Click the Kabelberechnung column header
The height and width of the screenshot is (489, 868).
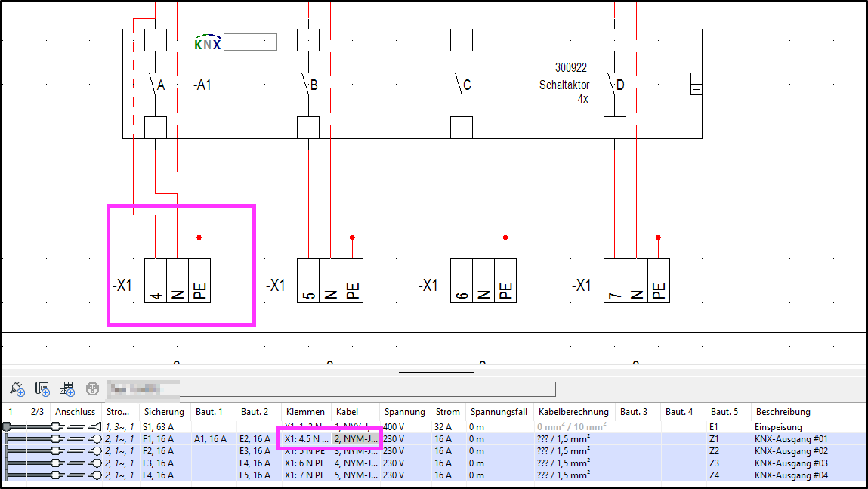click(x=573, y=411)
